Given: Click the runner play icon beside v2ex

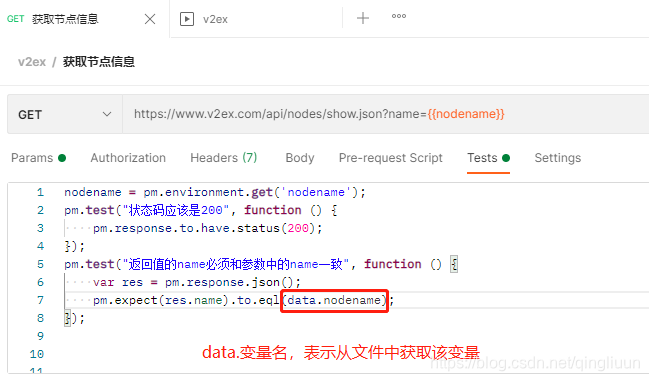Looking at the screenshot, I should pyautogui.click(x=187, y=19).
